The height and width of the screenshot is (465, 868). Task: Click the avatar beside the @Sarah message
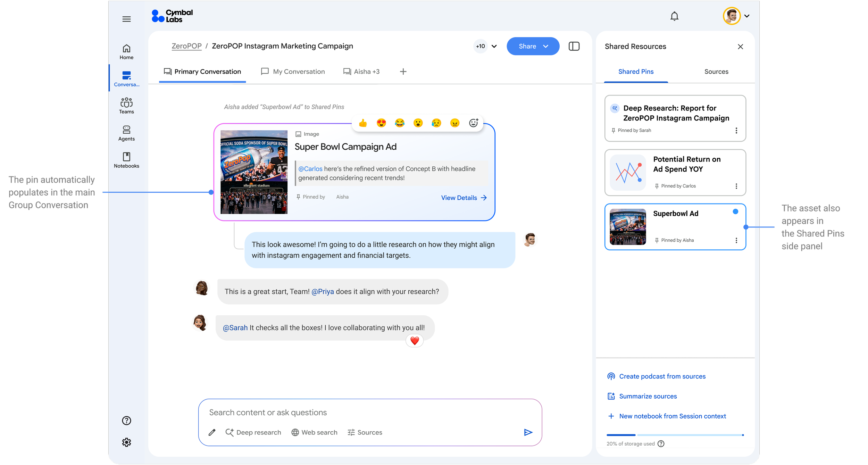click(x=200, y=323)
